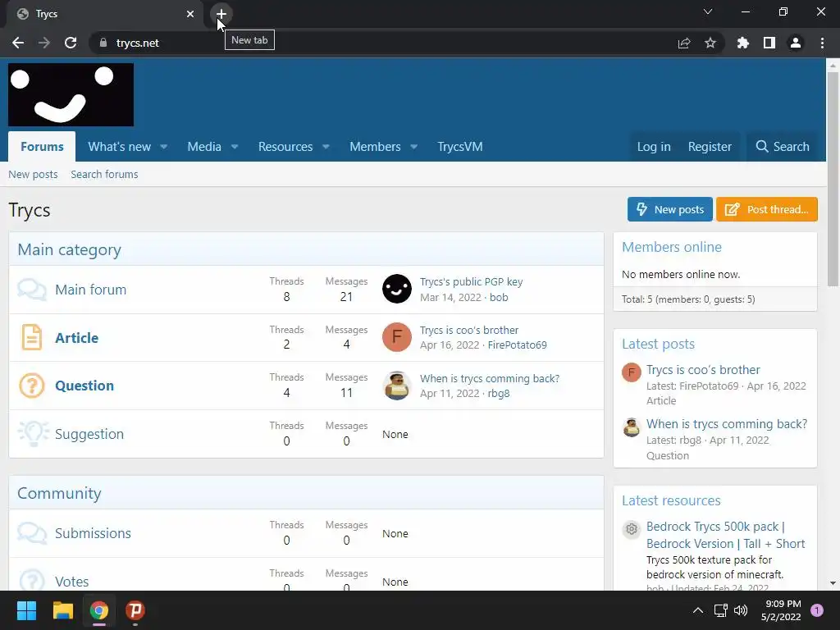840x630 pixels.
Task: Toggle the browser side panel icon
Action: coord(769,43)
